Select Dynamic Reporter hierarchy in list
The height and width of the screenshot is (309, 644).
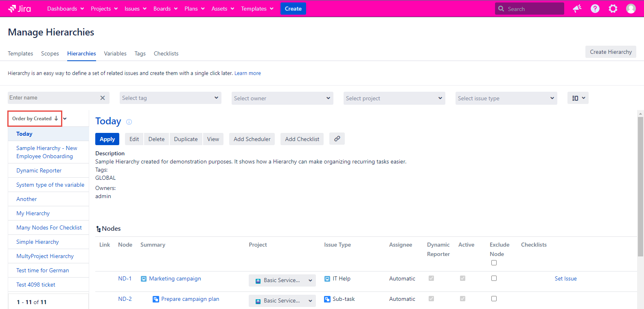pyautogui.click(x=39, y=171)
